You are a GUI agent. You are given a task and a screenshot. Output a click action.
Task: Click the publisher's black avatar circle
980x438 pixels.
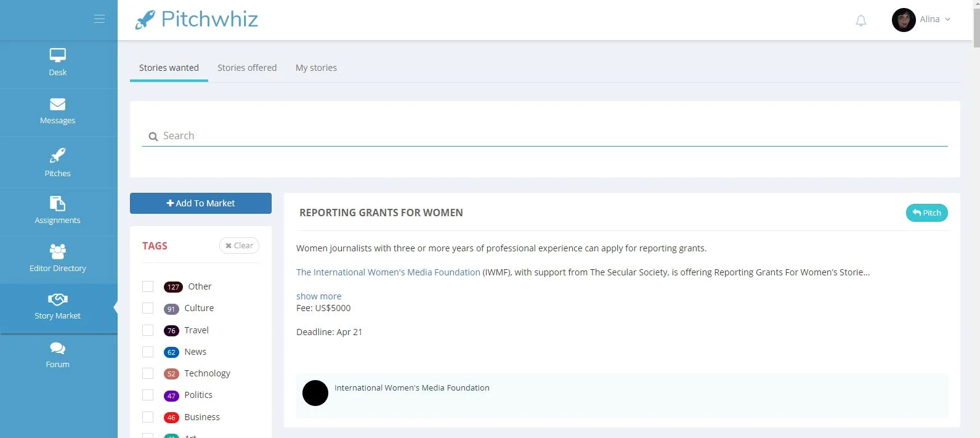click(x=315, y=393)
